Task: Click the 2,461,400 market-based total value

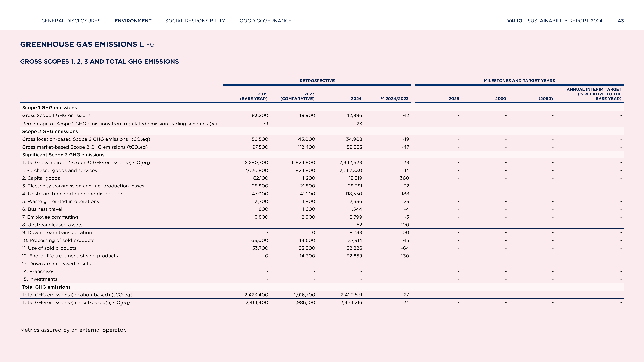Action: click(257, 302)
